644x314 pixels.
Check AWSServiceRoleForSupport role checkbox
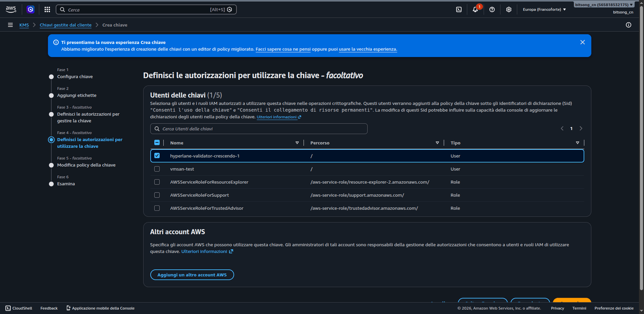pyautogui.click(x=157, y=195)
